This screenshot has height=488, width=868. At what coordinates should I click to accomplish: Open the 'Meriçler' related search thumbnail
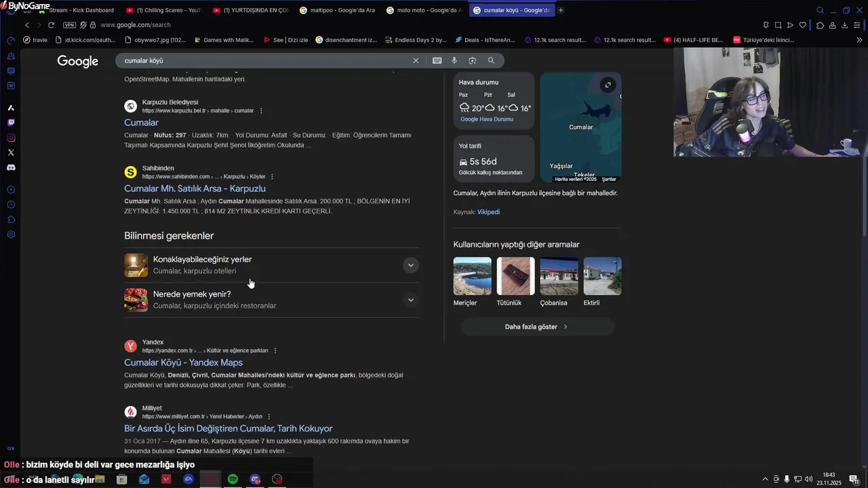pos(472,276)
